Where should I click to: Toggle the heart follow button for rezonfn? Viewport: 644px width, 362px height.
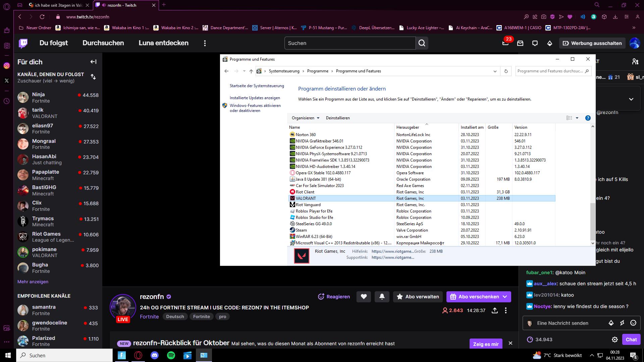coord(364,297)
